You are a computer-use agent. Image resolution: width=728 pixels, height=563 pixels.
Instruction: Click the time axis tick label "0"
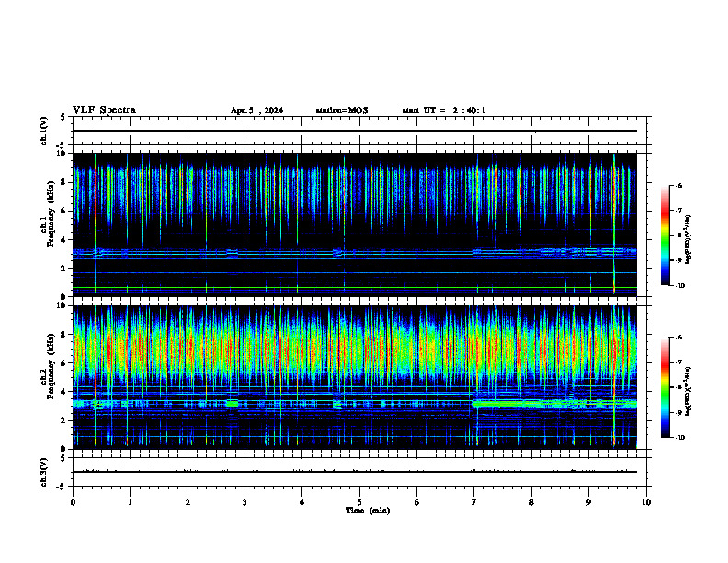[73, 502]
